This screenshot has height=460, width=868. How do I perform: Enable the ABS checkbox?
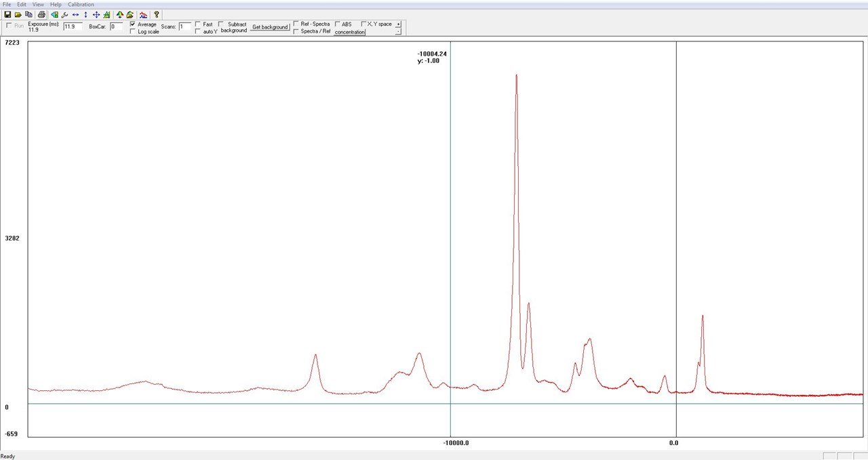click(x=337, y=24)
